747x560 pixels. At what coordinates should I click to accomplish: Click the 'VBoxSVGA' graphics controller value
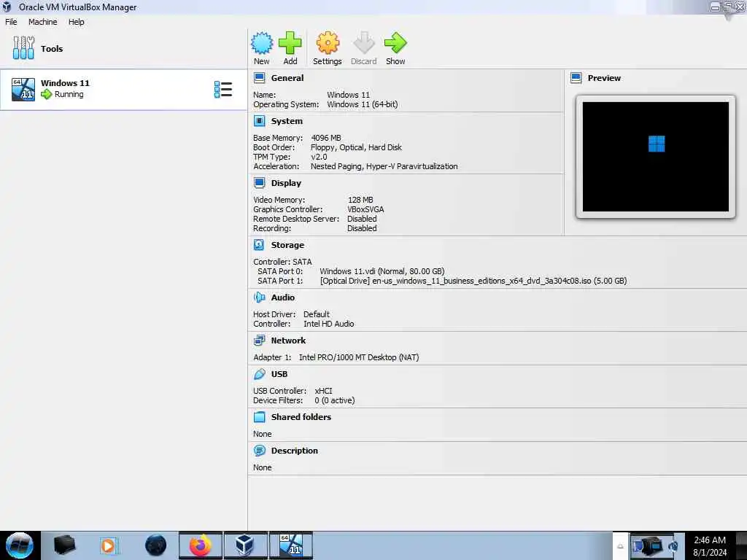tap(365, 209)
